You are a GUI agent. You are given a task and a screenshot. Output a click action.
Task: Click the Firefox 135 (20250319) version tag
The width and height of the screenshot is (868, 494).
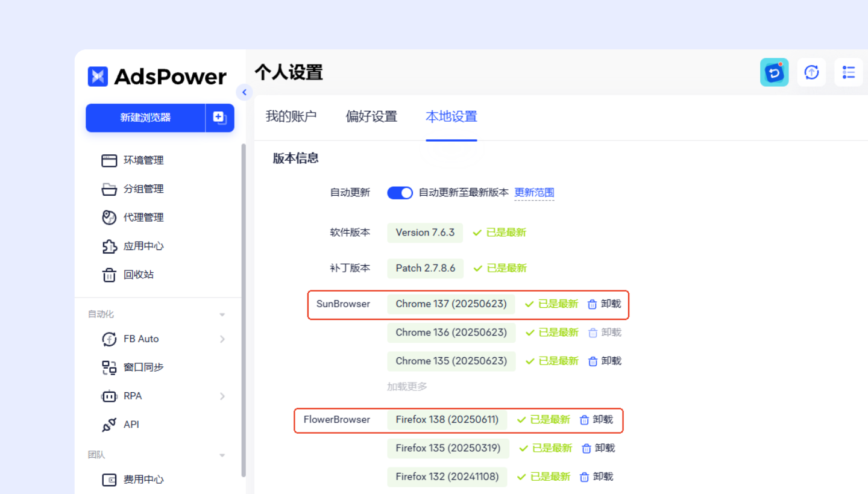448,448
